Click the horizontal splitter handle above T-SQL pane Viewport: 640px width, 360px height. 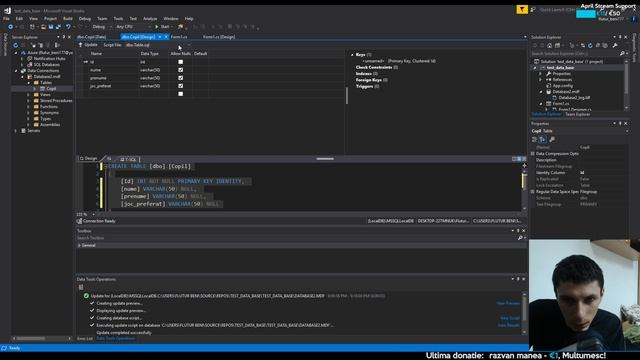point(325,159)
